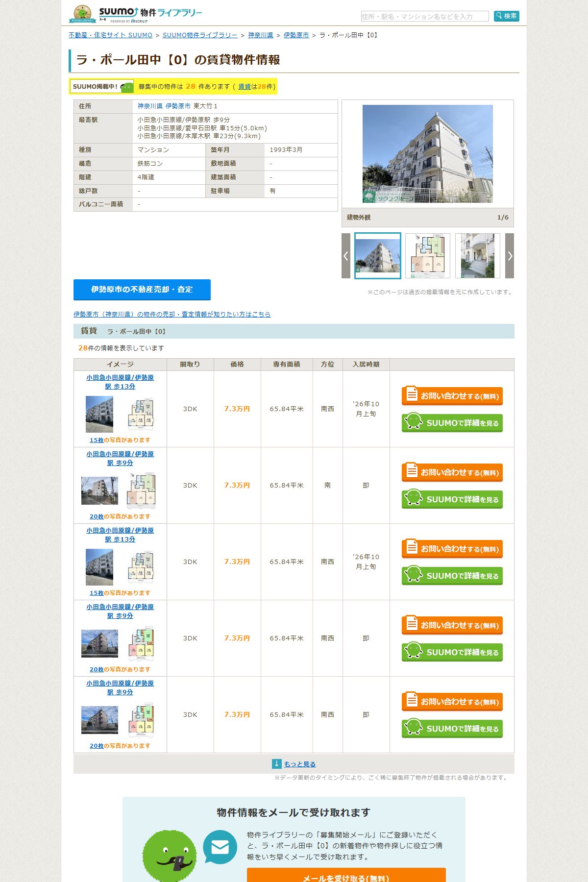Click the large building exterior photo
Viewport: 588px width, 882px height.
click(428, 154)
